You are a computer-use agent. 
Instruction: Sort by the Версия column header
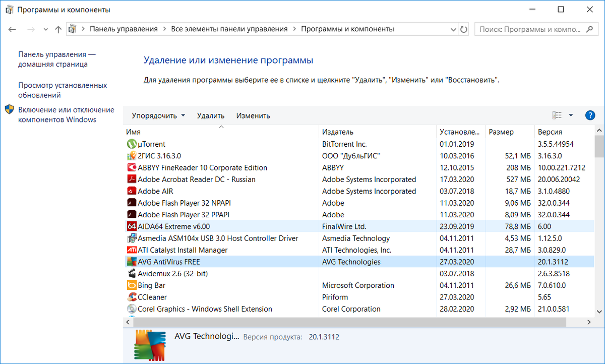tap(565, 132)
